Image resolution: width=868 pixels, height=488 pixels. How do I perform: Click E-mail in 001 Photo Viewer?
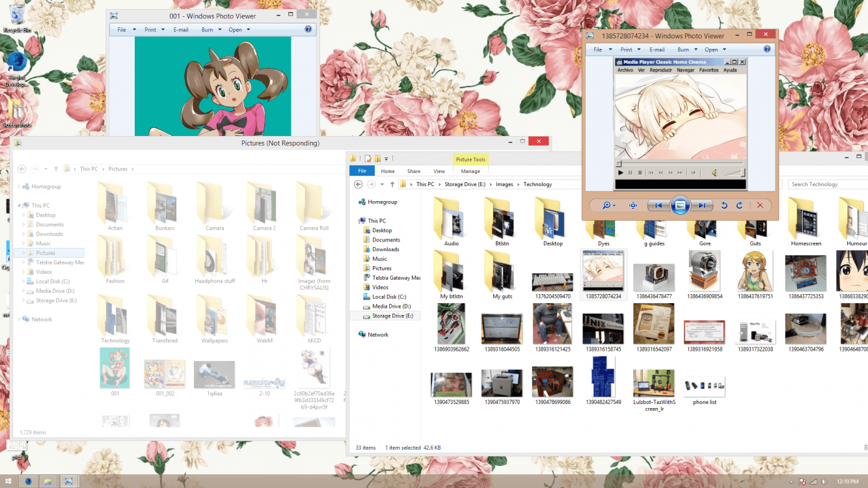[181, 29]
